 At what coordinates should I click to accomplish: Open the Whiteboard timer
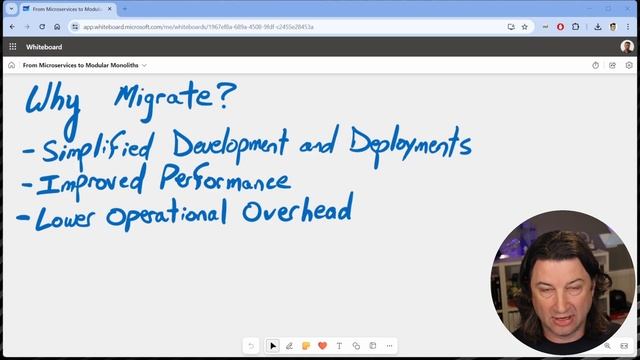(596, 65)
